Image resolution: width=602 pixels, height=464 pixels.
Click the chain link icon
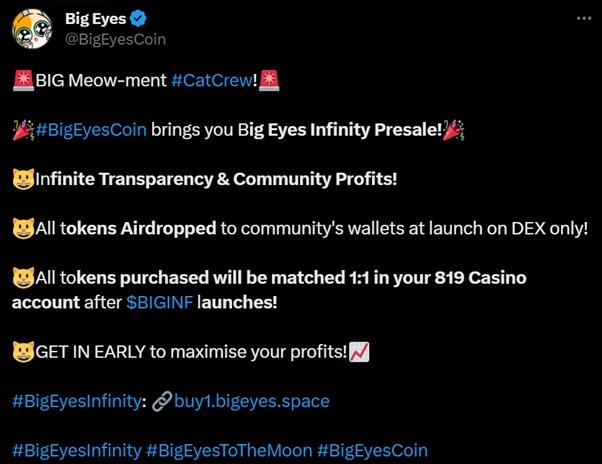159,401
